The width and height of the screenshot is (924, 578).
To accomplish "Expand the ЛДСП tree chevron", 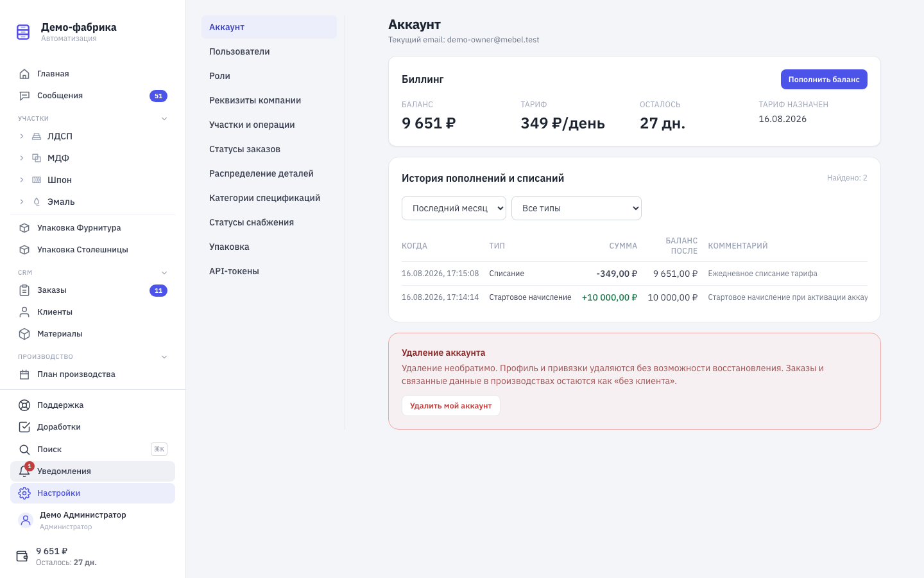I will pos(22,136).
